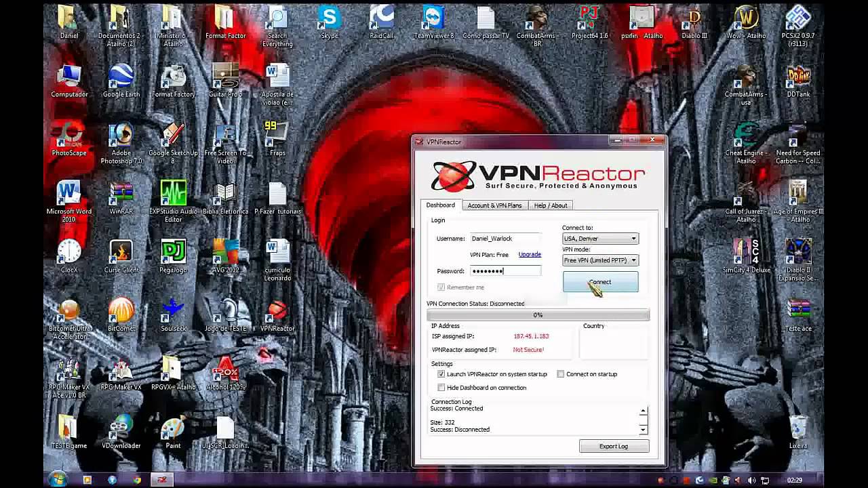Expand the VPN mode dropdown
The image size is (868, 488).
tap(600, 260)
